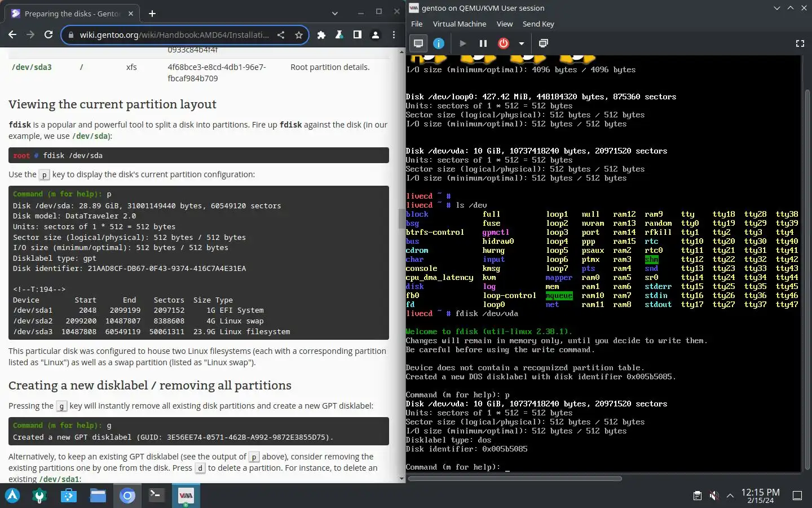Click the share icon in address bar

(x=281, y=35)
